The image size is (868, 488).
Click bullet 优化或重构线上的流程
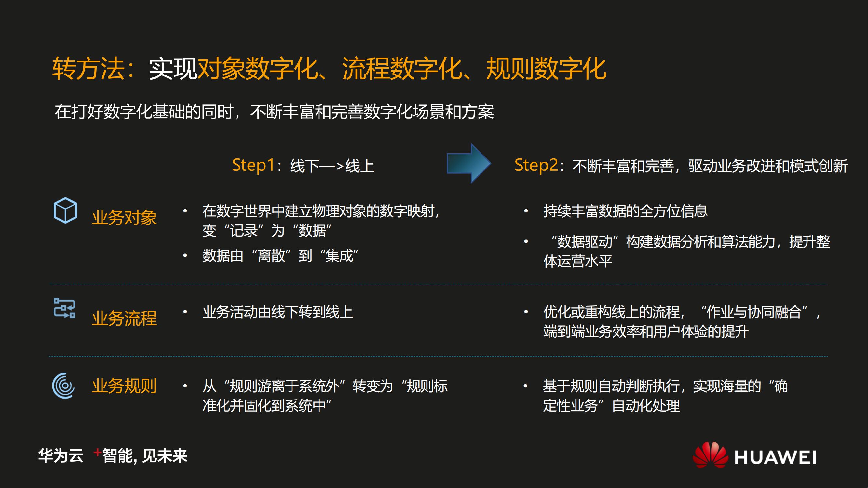(x=682, y=322)
